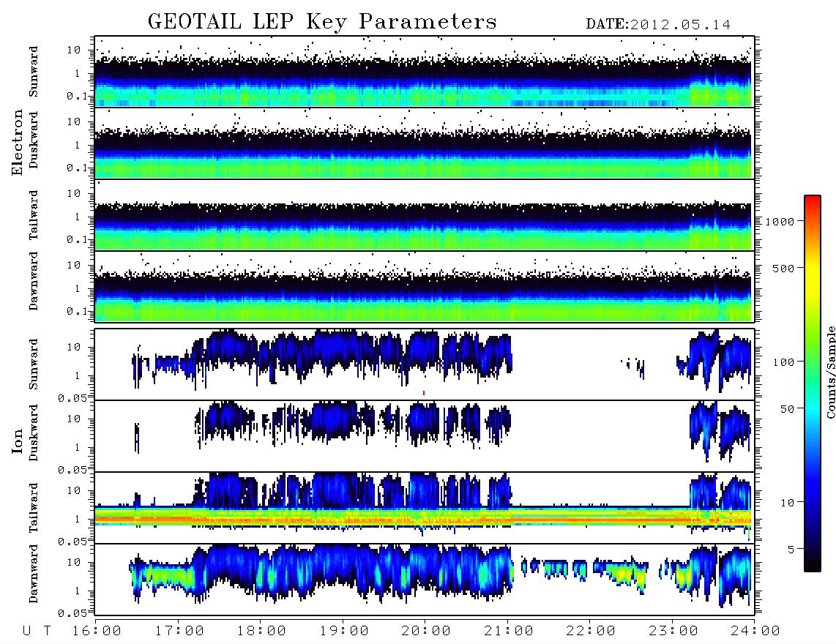Screen dimensions: 836x644
Task: Click the "21:00" time tick label
Action: coord(509,632)
